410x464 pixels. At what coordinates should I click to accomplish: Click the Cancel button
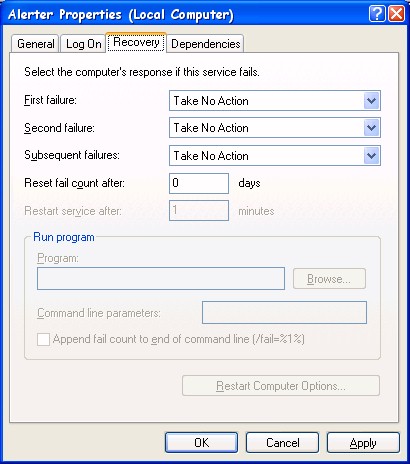(282, 443)
